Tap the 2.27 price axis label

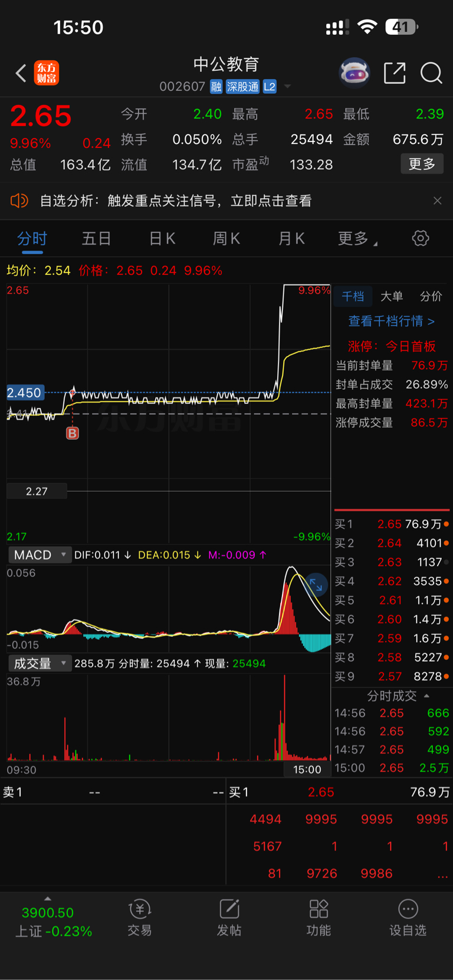(x=37, y=491)
